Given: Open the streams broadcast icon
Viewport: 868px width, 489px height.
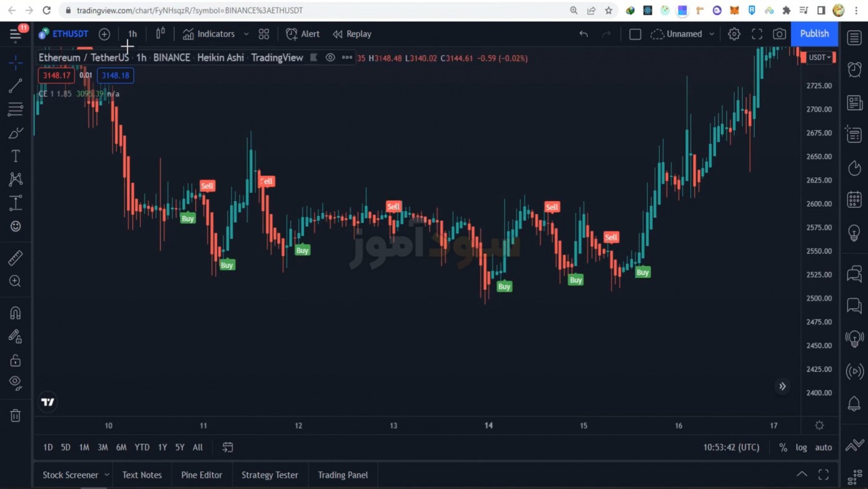Looking at the screenshot, I should 854,372.
